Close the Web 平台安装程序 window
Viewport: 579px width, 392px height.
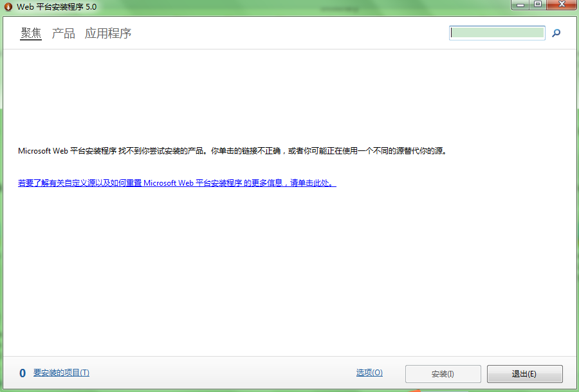coord(561,4)
